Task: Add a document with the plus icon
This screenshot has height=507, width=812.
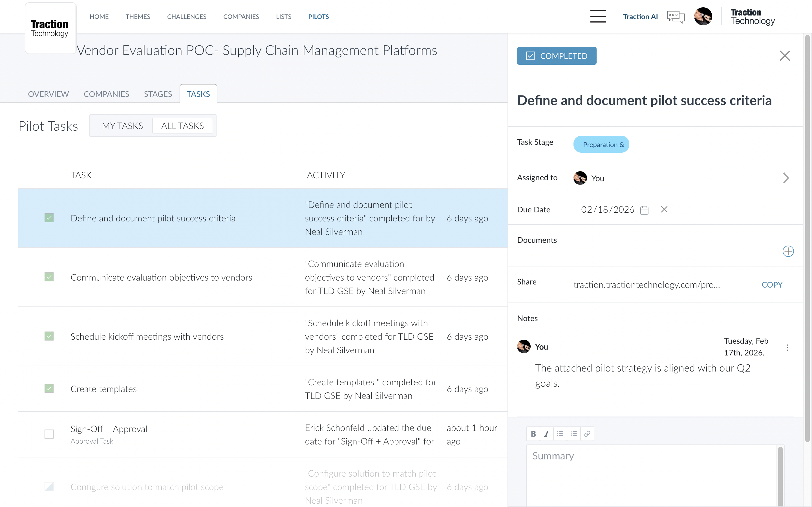Action: pos(788,251)
